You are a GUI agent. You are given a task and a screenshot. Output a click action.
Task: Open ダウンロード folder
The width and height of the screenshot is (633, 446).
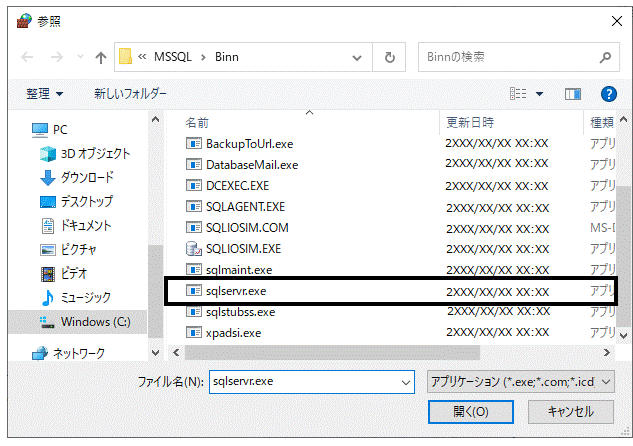(77, 177)
